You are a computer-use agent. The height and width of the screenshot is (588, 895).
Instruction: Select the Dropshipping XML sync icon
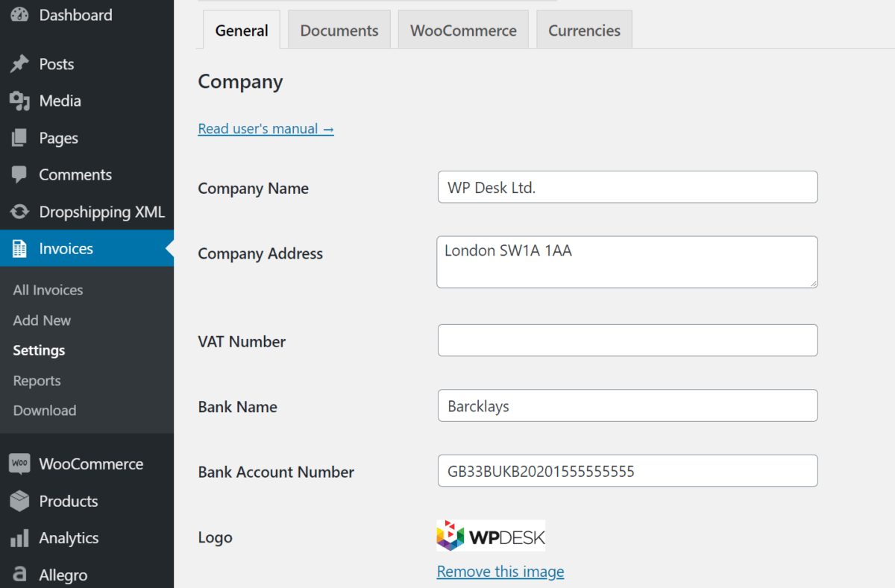click(19, 212)
